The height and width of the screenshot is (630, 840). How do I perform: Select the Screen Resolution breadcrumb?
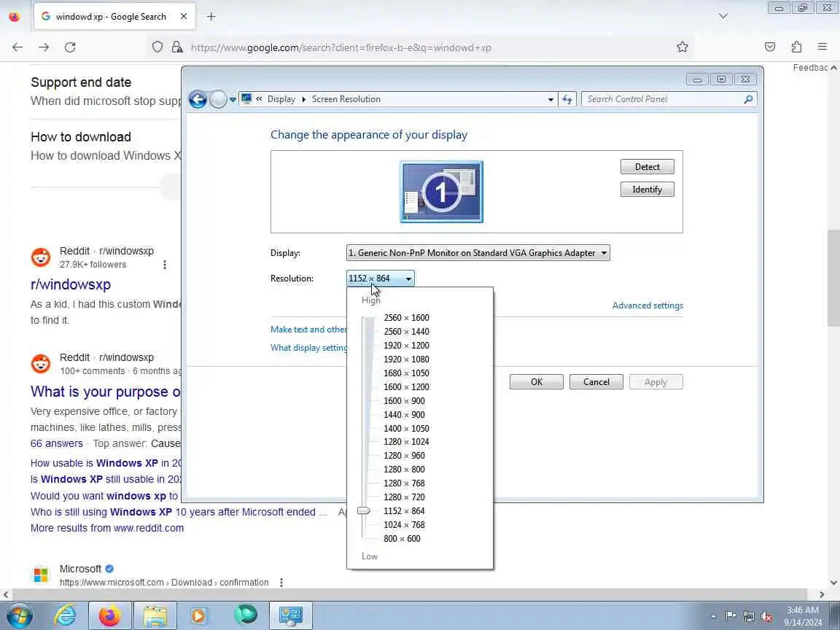pos(346,99)
